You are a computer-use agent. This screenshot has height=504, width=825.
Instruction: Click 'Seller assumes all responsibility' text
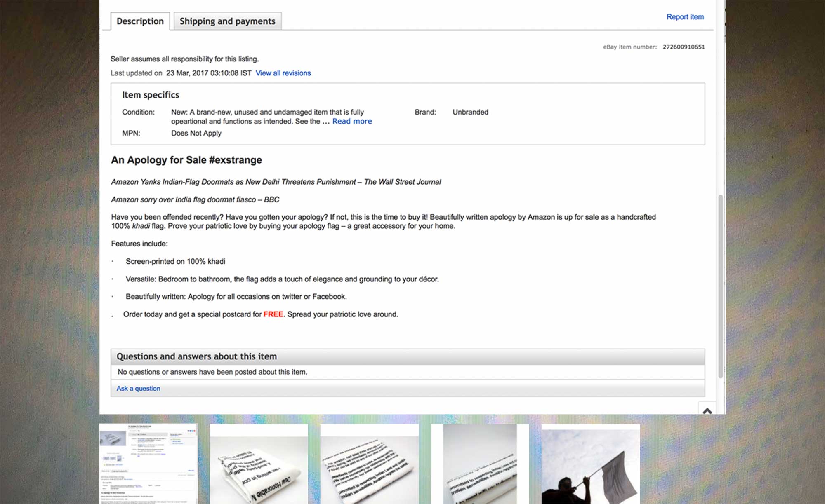point(185,59)
